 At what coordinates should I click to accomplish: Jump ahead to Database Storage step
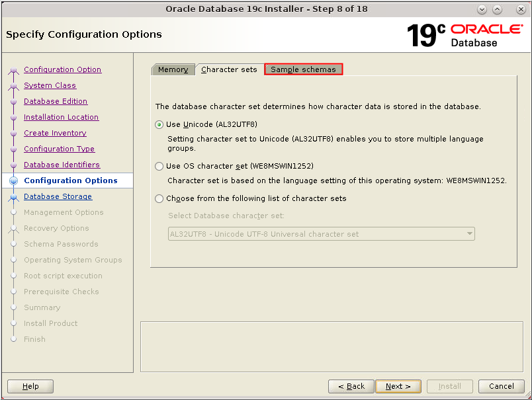pos(58,196)
